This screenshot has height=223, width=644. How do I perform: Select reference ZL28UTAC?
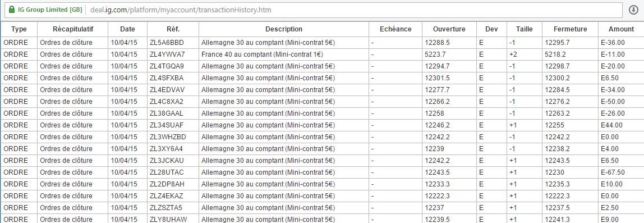pos(167,172)
